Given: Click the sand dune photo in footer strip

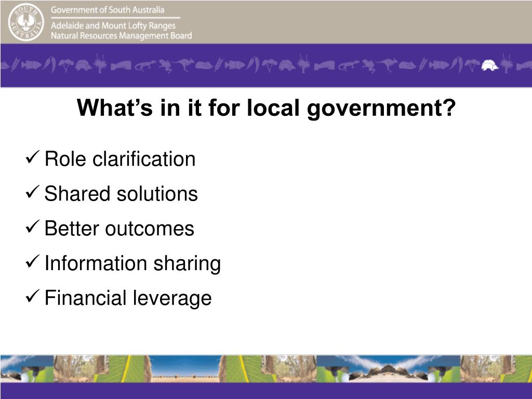Looking at the screenshot, I should coord(388,369).
